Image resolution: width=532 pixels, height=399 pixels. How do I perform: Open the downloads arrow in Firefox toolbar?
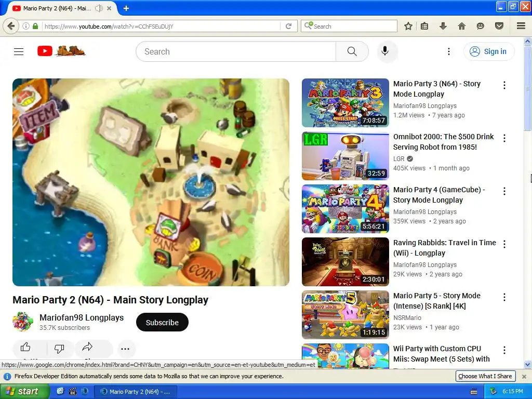[443, 26]
